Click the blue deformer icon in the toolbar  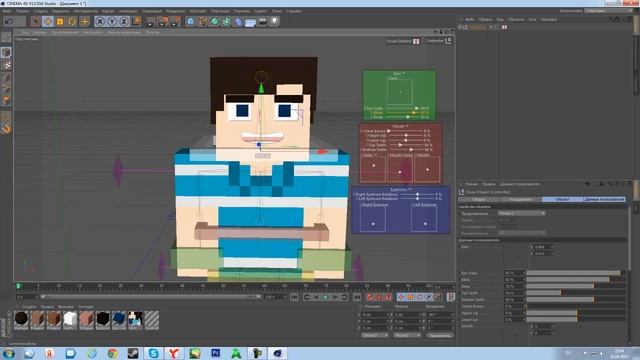[x=239, y=21]
